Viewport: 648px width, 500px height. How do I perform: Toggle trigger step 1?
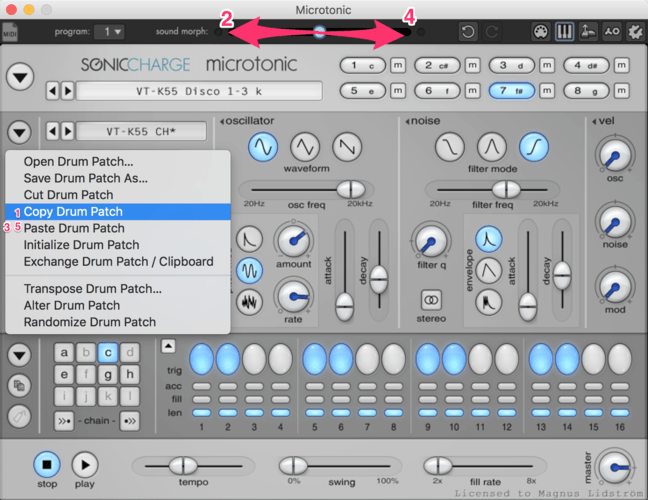pos(201,359)
